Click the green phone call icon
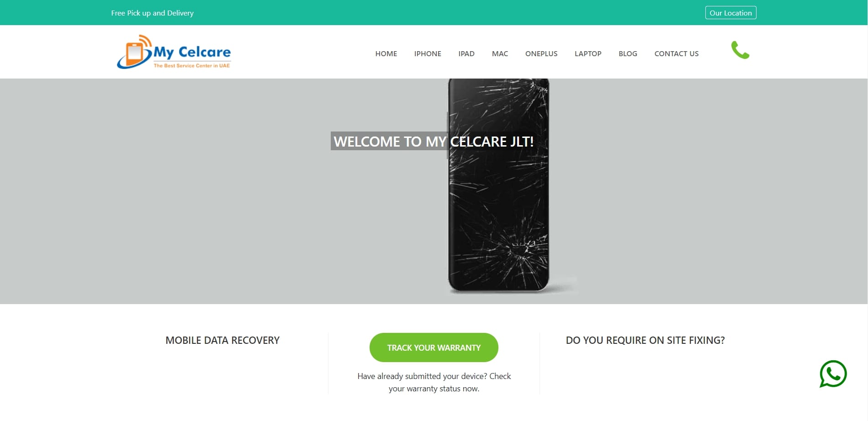 (x=740, y=50)
